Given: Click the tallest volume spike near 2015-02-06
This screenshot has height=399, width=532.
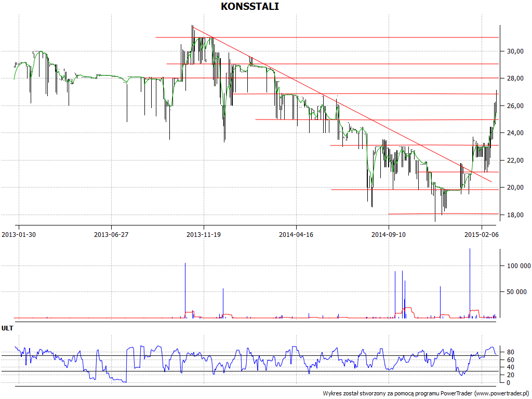Looking at the screenshot, I should [470, 283].
